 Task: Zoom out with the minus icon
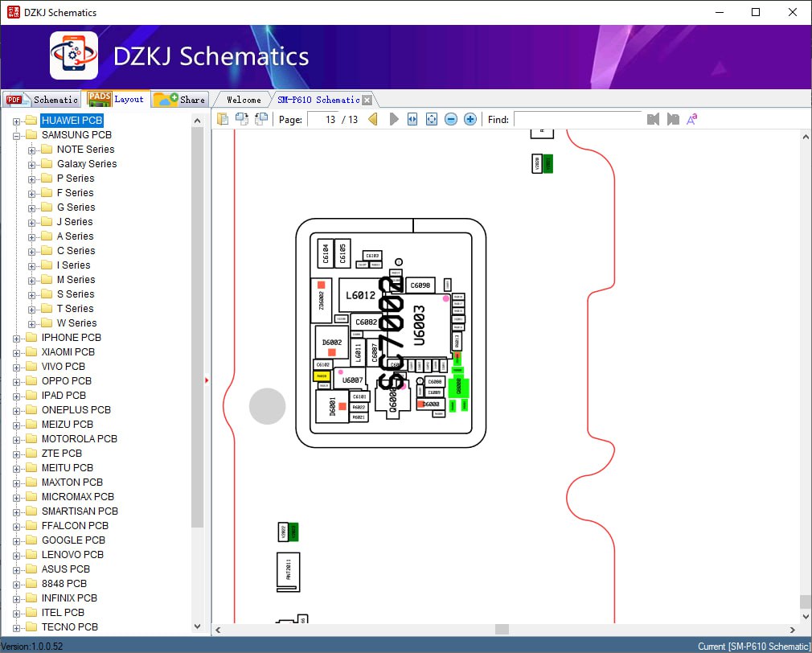(451, 119)
